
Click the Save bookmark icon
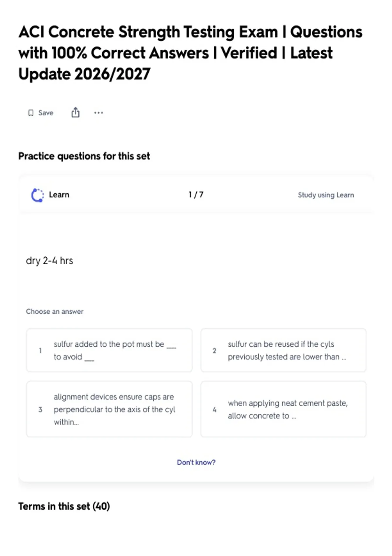point(31,113)
